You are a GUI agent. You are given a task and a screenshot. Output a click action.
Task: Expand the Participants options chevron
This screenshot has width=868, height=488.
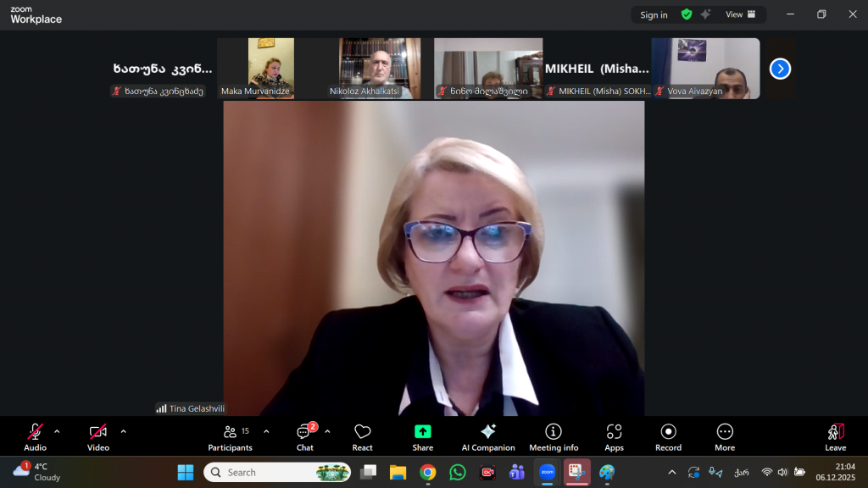266,431
